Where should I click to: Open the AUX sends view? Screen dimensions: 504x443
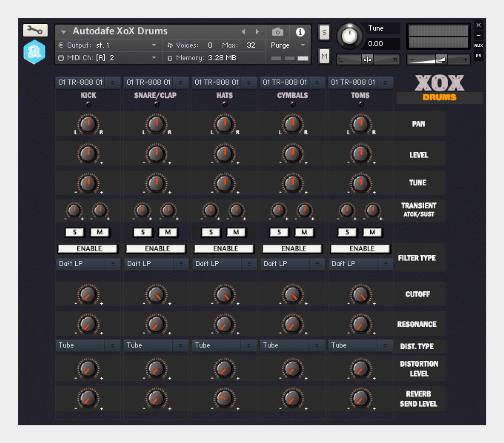tap(478, 45)
